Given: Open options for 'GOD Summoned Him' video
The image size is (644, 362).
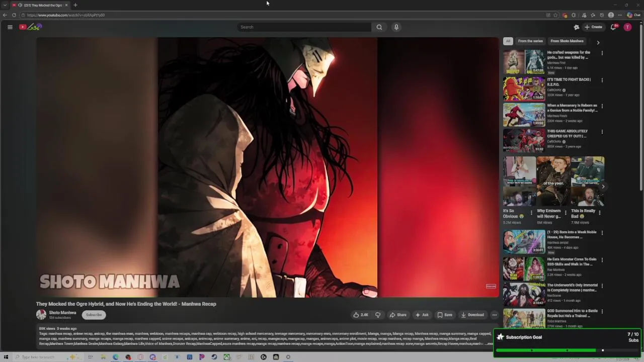Looking at the screenshot, I should pyautogui.click(x=602, y=311).
